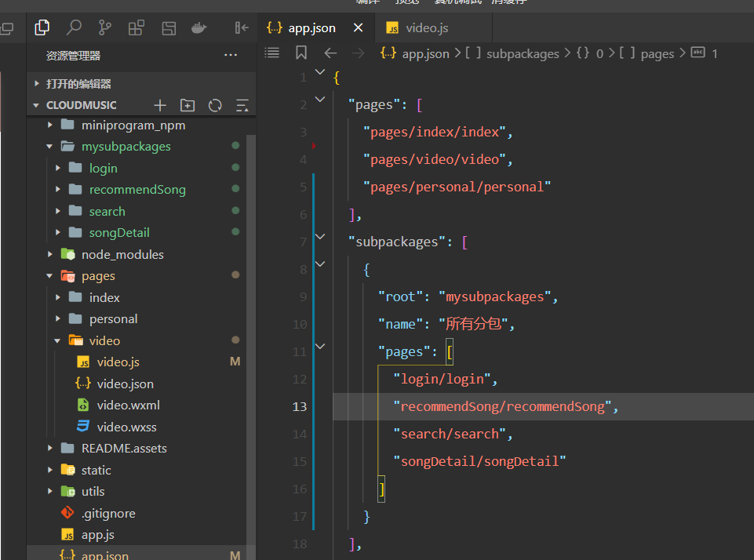
Task: Click the New Folder icon beside CLOUDMUSIC
Action: [188, 105]
